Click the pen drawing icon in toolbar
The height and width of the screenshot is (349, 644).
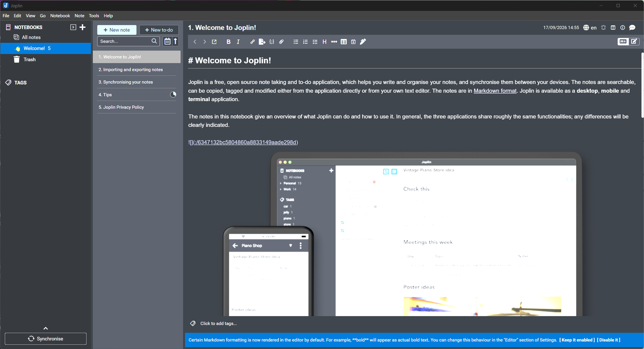click(x=363, y=42)
